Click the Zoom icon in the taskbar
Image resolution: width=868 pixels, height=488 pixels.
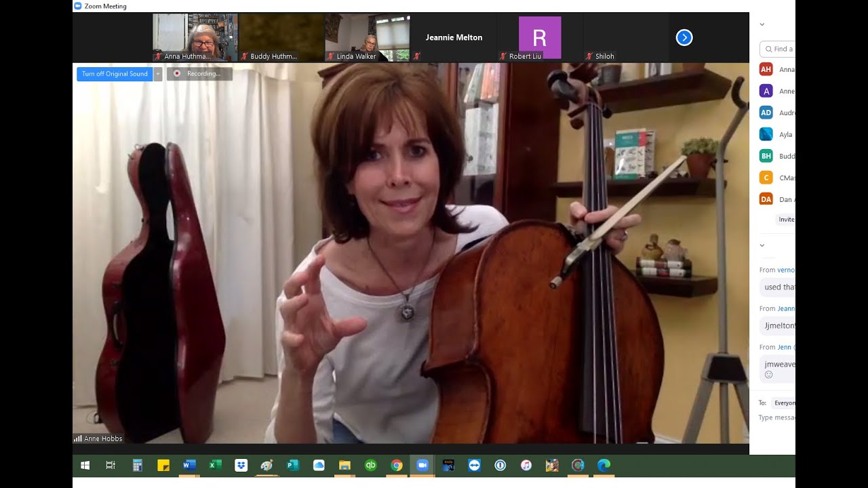click(422, 465)
